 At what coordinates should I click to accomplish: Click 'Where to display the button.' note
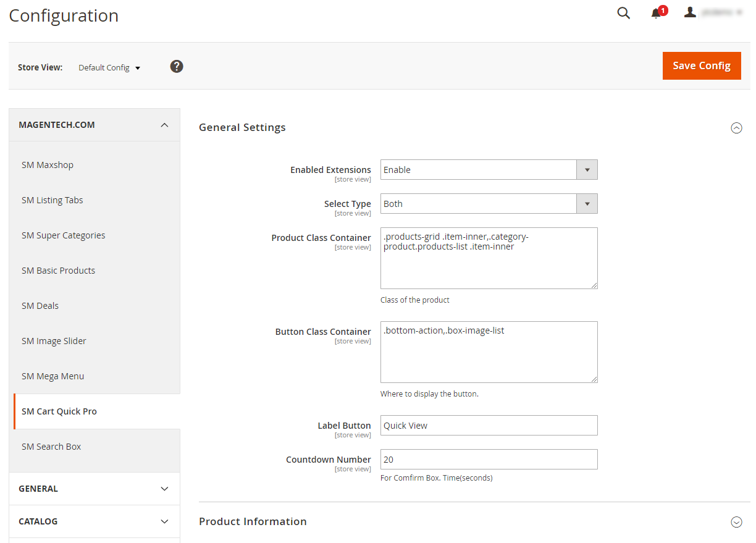(429, 394)
